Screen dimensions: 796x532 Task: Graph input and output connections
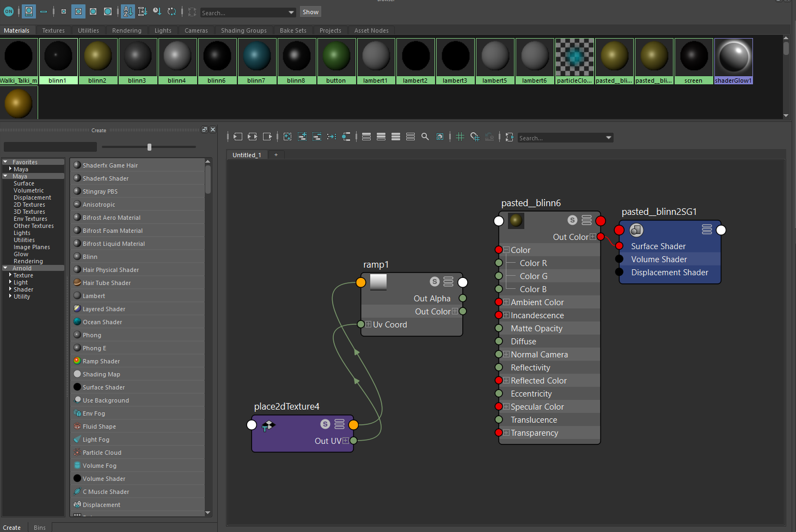pyautogui.click(x=253, y=137)
